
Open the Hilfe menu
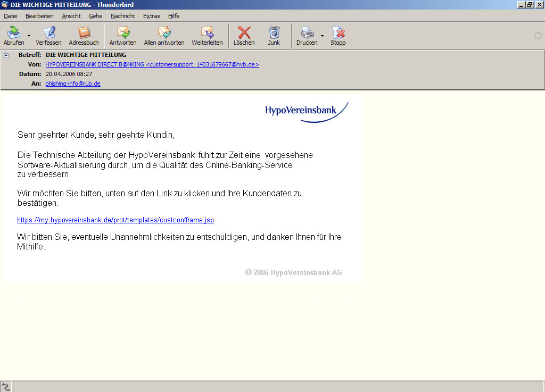coord(174,16)
